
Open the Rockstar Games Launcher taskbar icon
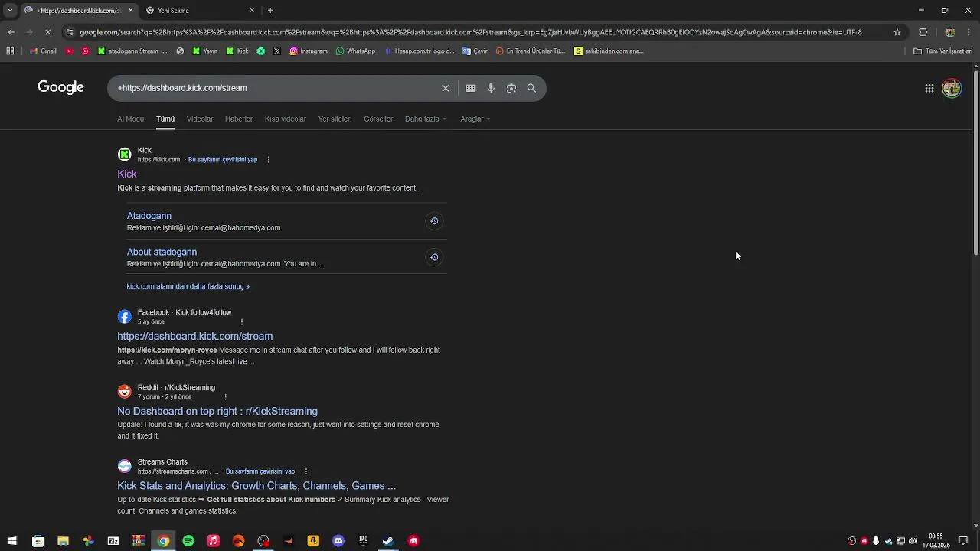click(313, 541)
